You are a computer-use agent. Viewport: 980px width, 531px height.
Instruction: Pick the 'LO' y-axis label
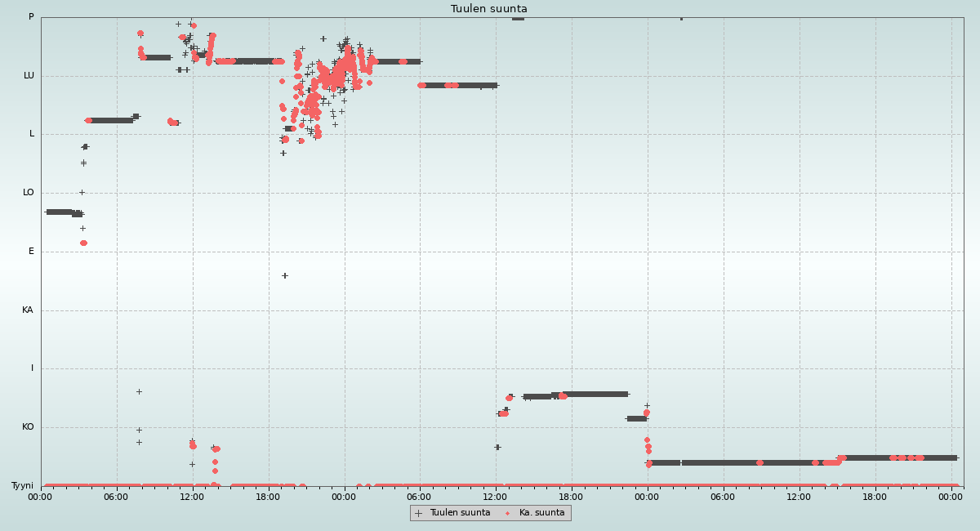(x=29, y=193)
